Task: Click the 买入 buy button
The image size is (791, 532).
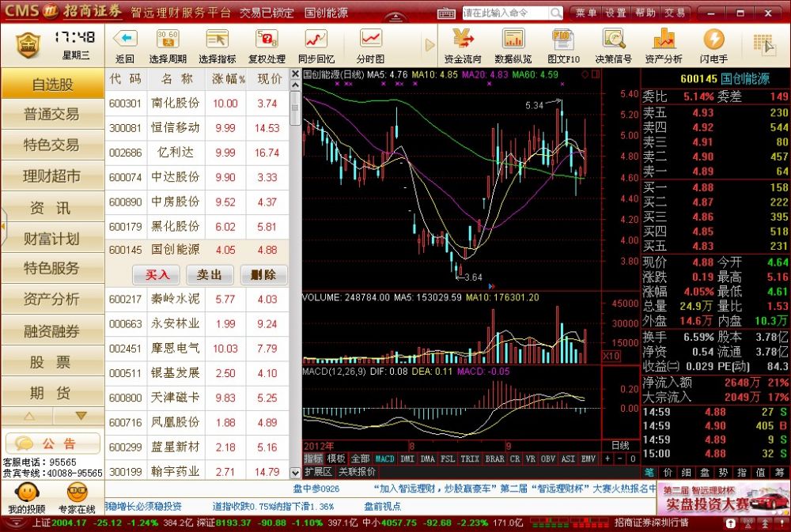Action: 157,275
